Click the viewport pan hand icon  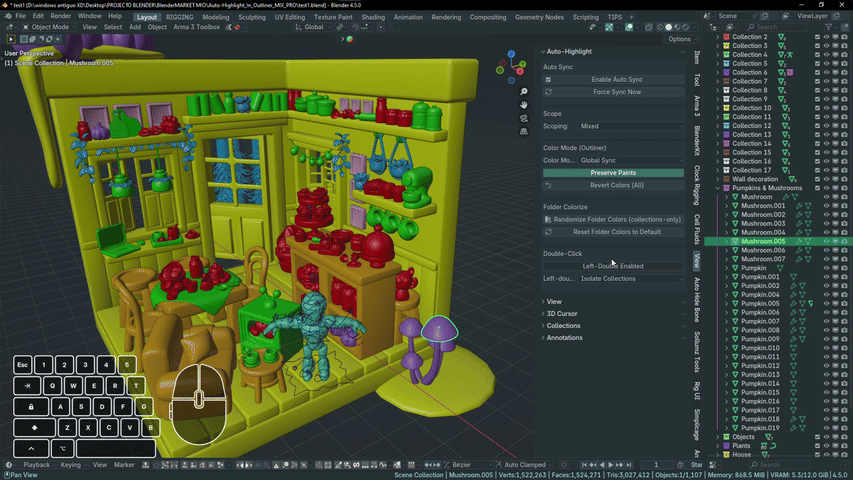click(x=523, y=104)
